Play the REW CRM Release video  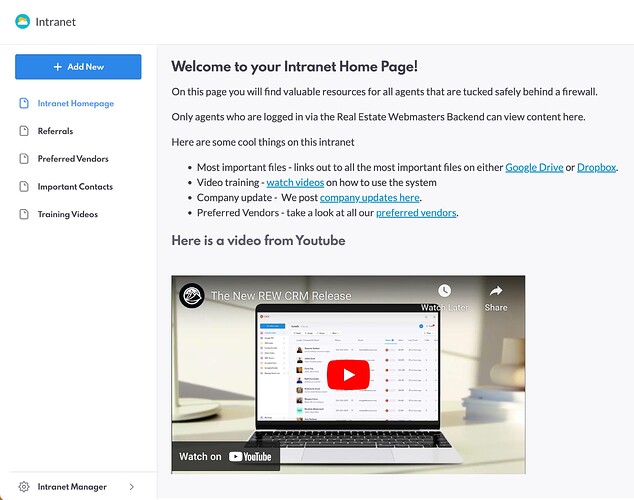pos(348,375)
